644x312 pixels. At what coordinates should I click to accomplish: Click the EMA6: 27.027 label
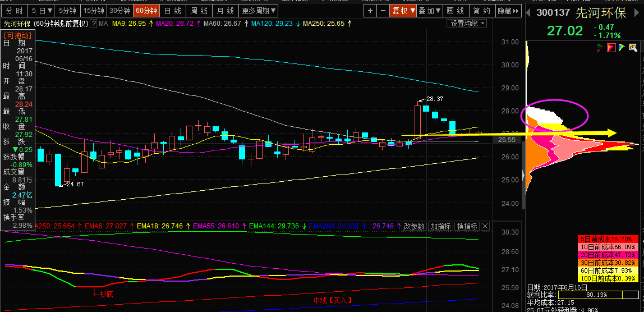point(106,226)
